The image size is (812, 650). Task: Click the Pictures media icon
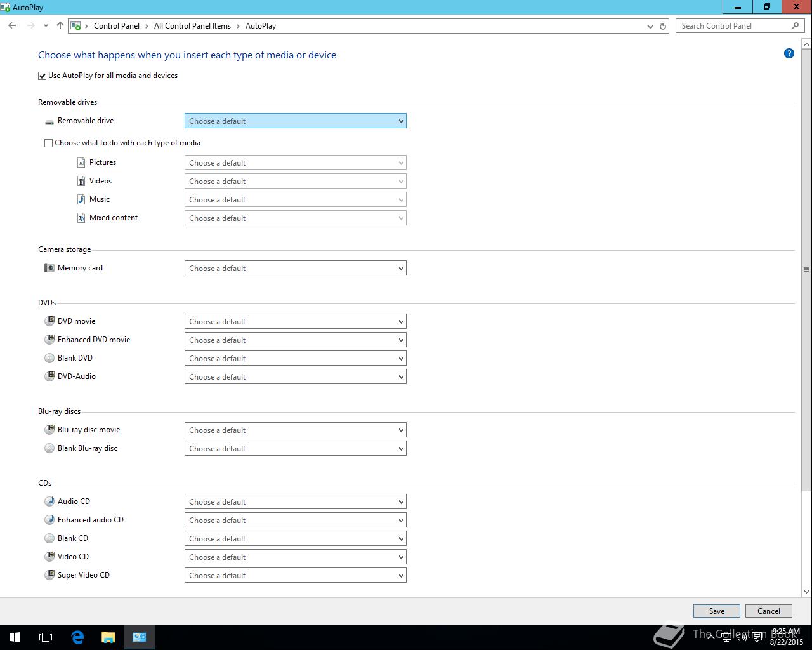pyautogui.click(x=81, y=162)
